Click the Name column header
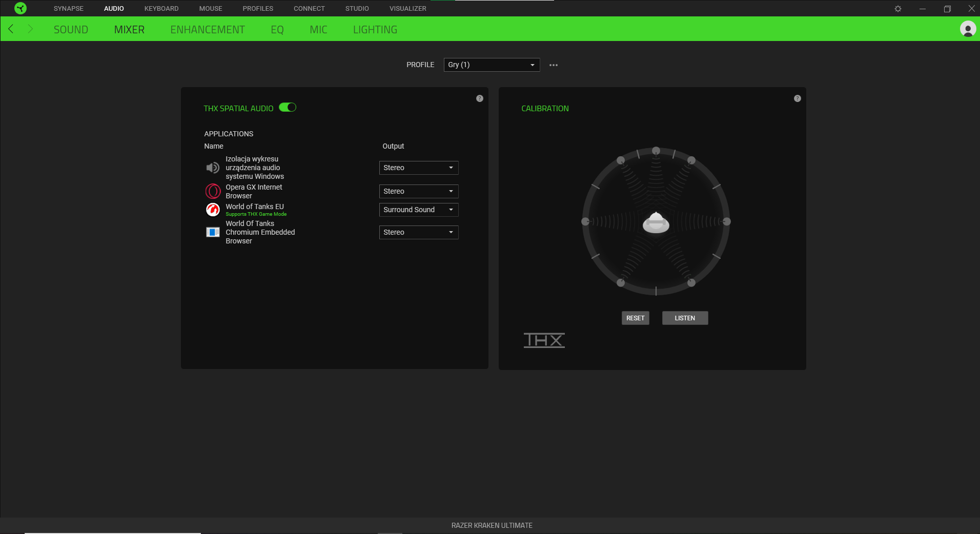The image size is (980, 534). pyautogui.click(x=214, y=146)
